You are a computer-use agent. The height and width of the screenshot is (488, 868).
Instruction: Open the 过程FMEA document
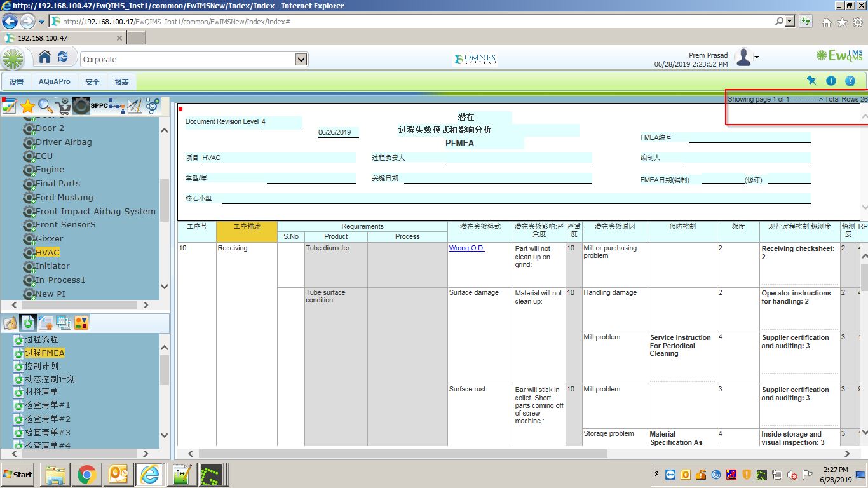tap(44, 353)
